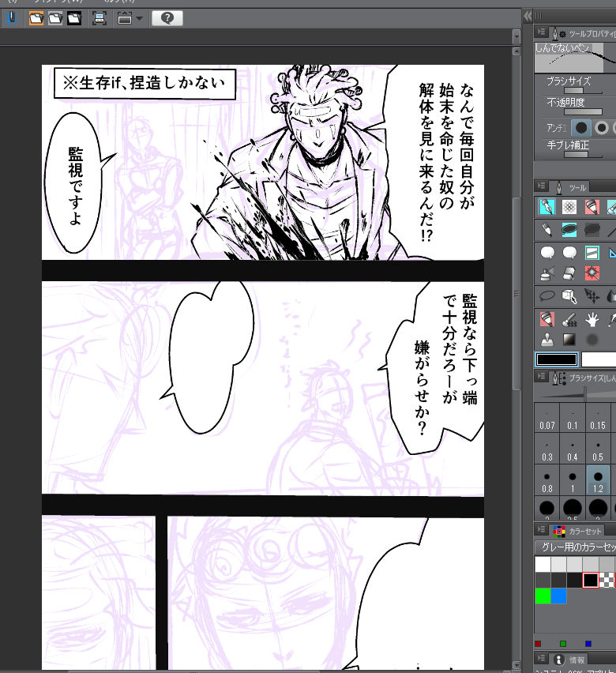Screen dimensions: 616x673
Task: Click the small red RGB indicator square
Action: tap(538, 644)
